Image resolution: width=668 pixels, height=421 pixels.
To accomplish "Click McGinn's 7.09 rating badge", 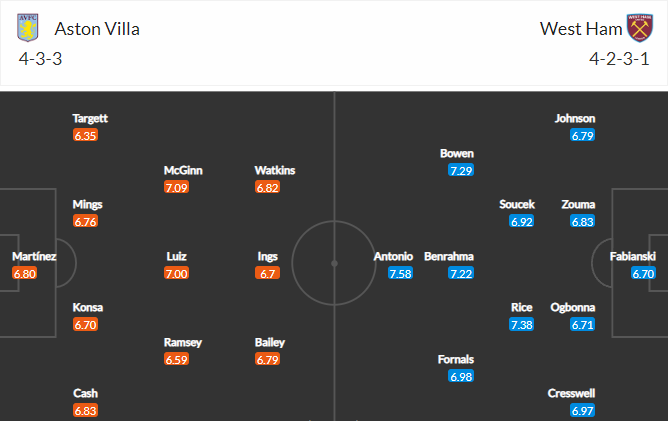I will point(176,187).
